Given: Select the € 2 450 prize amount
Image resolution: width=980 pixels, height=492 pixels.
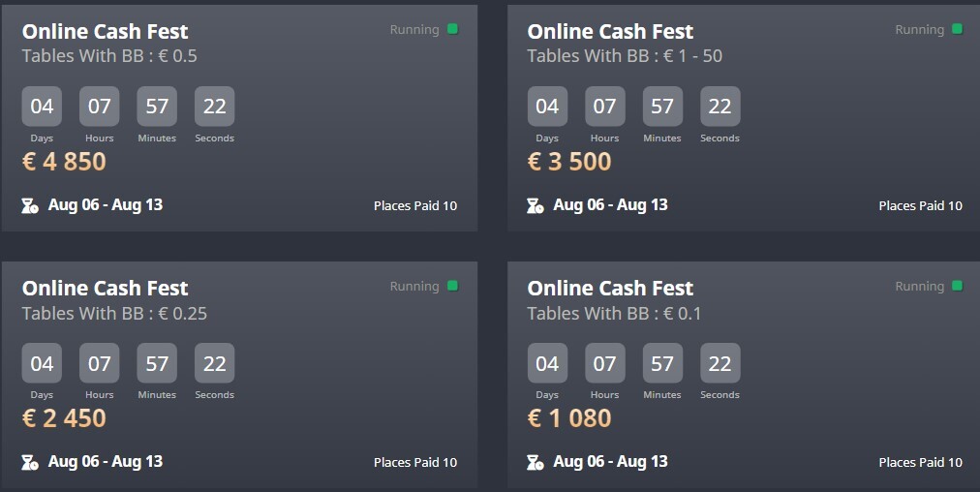Looking at the screenshot, I should 64,418.
